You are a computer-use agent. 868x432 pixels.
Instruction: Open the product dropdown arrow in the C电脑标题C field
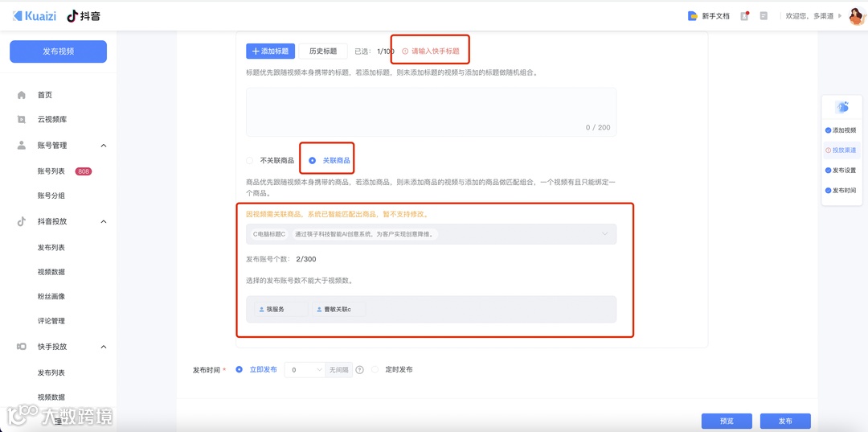[605, 234]
